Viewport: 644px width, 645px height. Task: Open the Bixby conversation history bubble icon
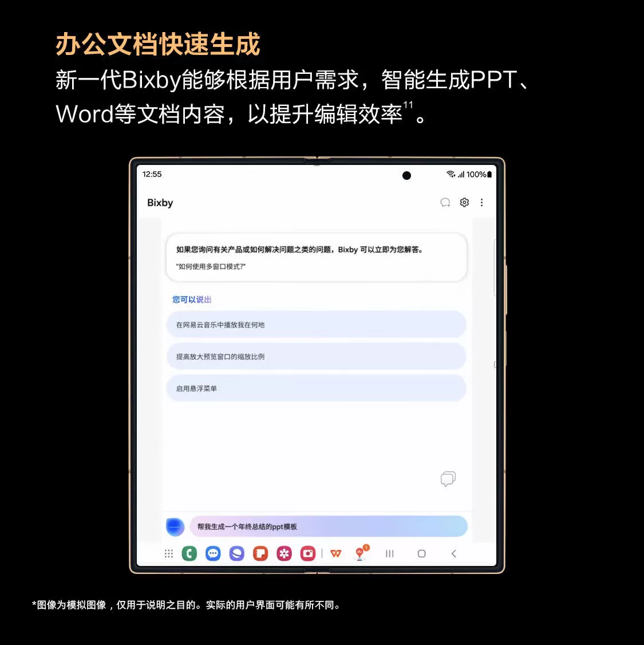pos(445,202)
